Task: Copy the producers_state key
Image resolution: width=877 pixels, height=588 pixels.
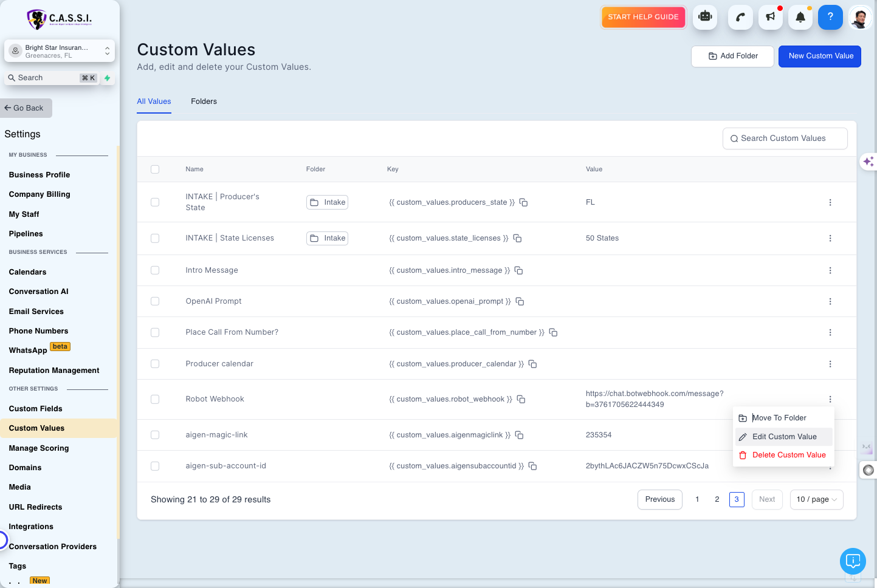Action: tap(523, 202)
